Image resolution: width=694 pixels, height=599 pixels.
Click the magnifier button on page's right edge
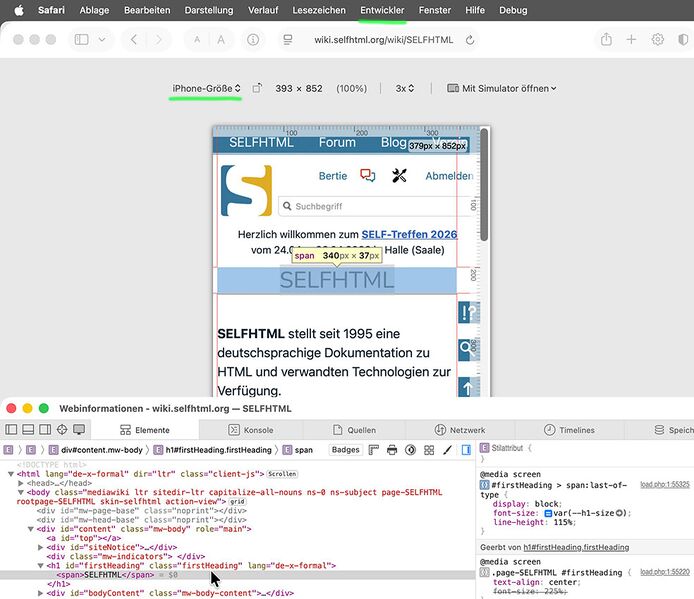[x=469, y=350]
